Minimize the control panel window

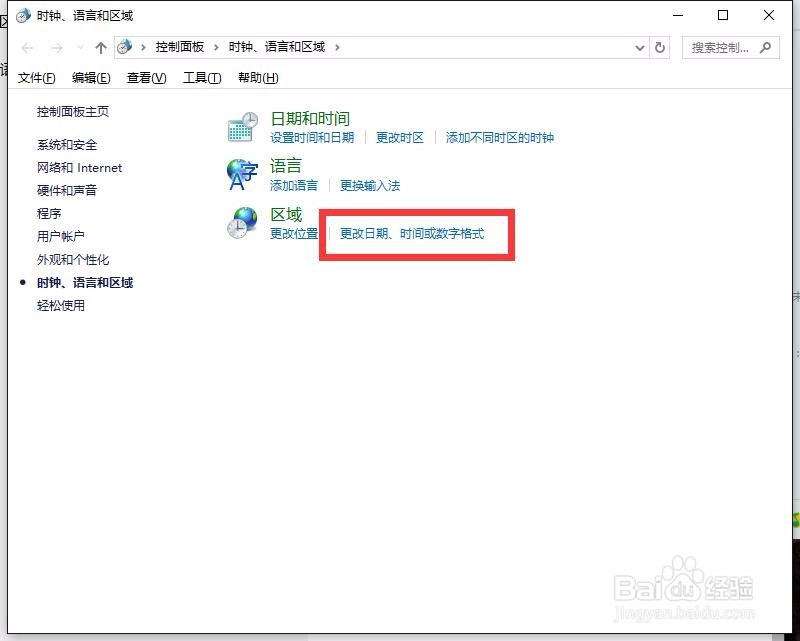pyautogui.click(x=678, y=15)
